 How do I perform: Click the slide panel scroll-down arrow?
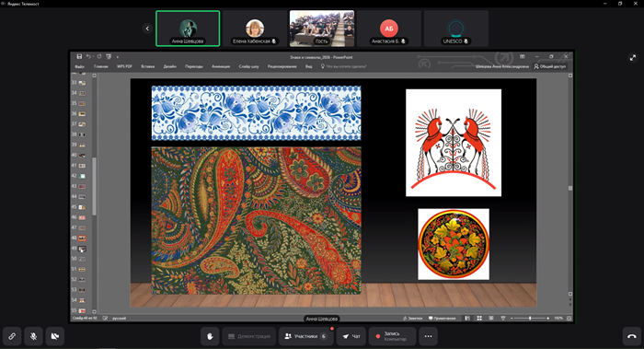94,311
